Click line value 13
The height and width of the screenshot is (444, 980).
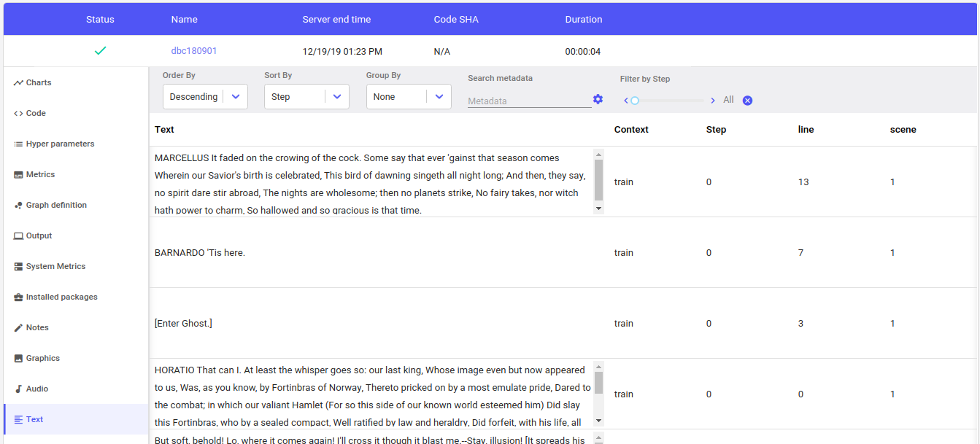[x=803, y=182]
